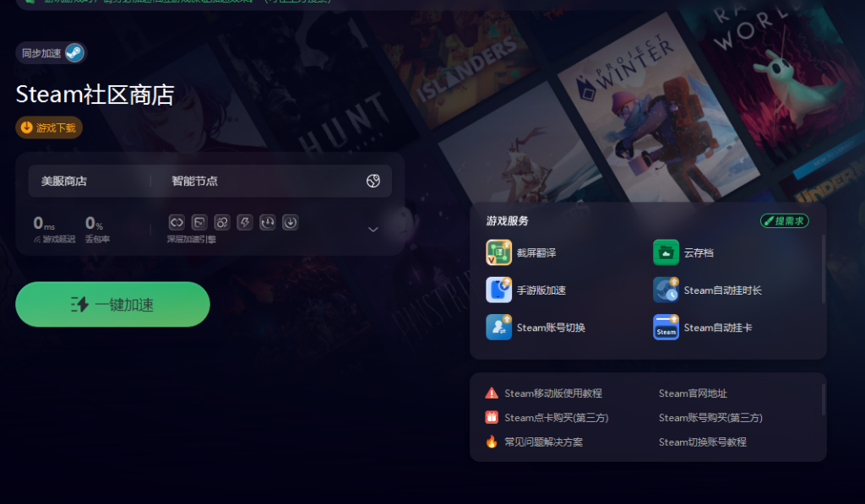Open the Steam自动挂时长 icon
The height and width of the screenshot is (504, 865).
(x=666, y=290)
